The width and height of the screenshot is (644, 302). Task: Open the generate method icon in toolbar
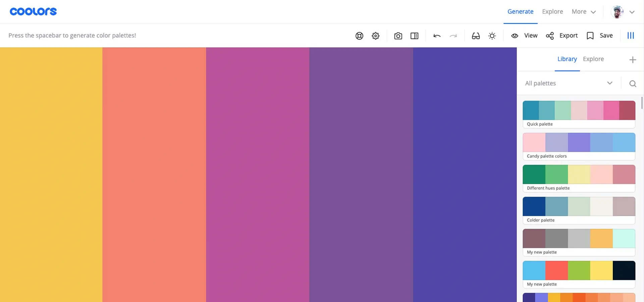click(x=359, y=36)
